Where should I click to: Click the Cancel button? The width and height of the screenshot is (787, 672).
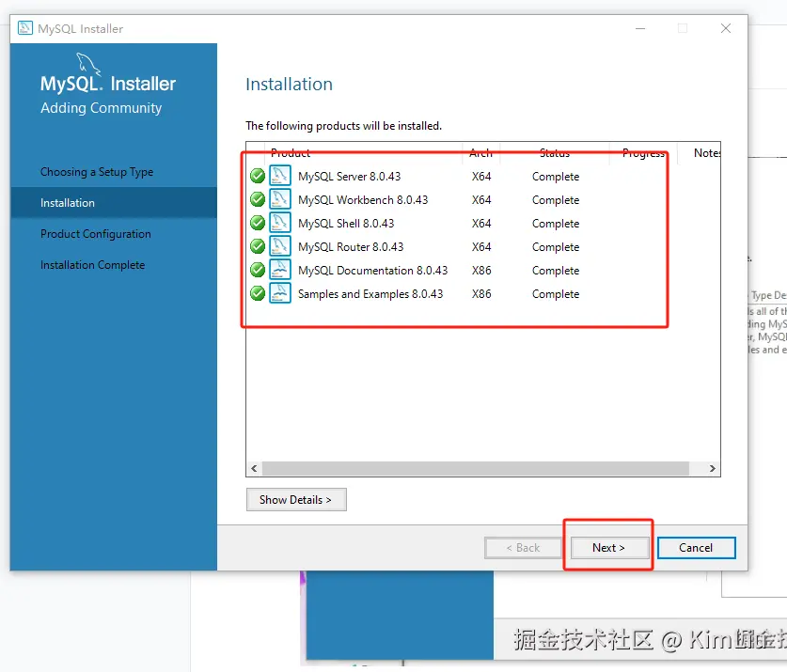pyautogui.click(x=696, y=548)
